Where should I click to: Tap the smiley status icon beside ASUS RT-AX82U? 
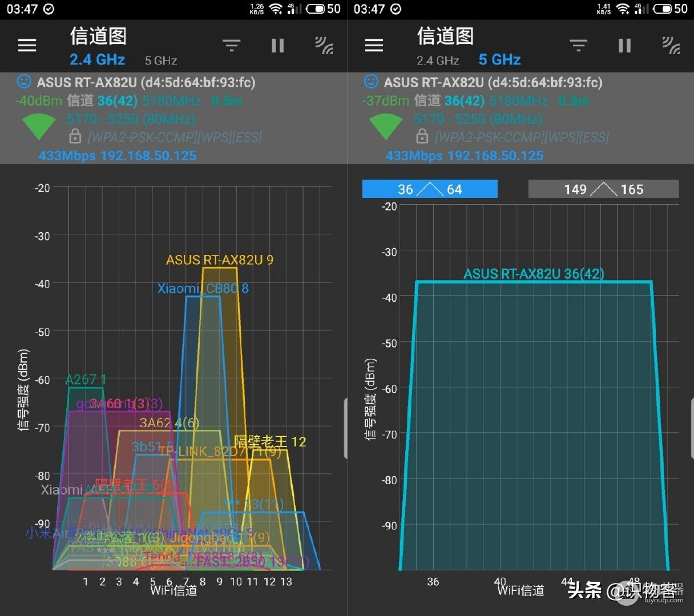click(23, 82)
